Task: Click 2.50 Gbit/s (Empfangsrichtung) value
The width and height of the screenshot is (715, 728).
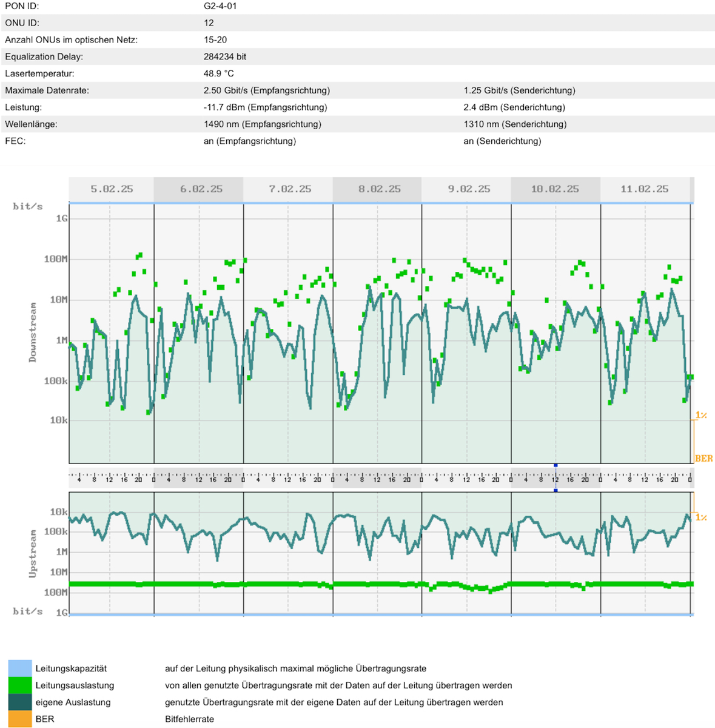Action: coord(267,90)
